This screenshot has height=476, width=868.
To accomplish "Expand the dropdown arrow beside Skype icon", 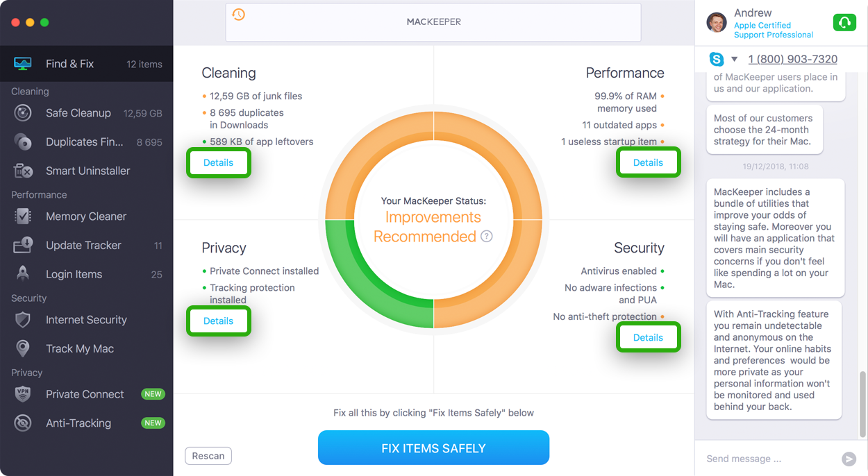I will pos(734,59).
